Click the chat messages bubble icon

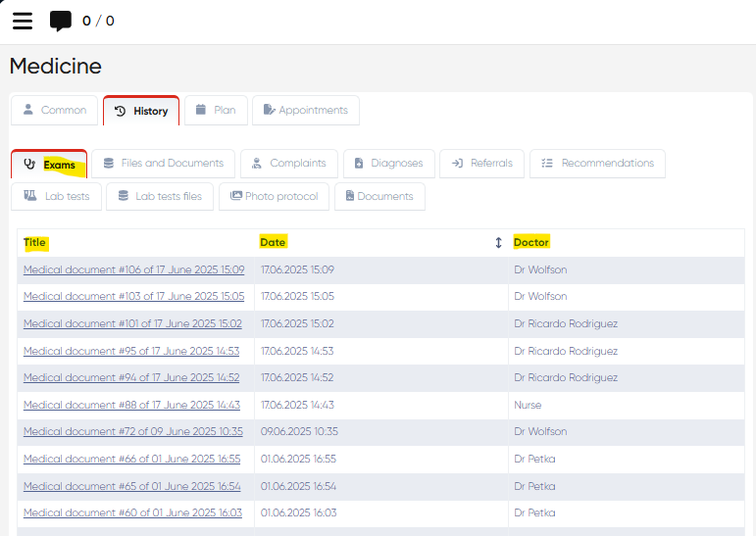(61, 21)
